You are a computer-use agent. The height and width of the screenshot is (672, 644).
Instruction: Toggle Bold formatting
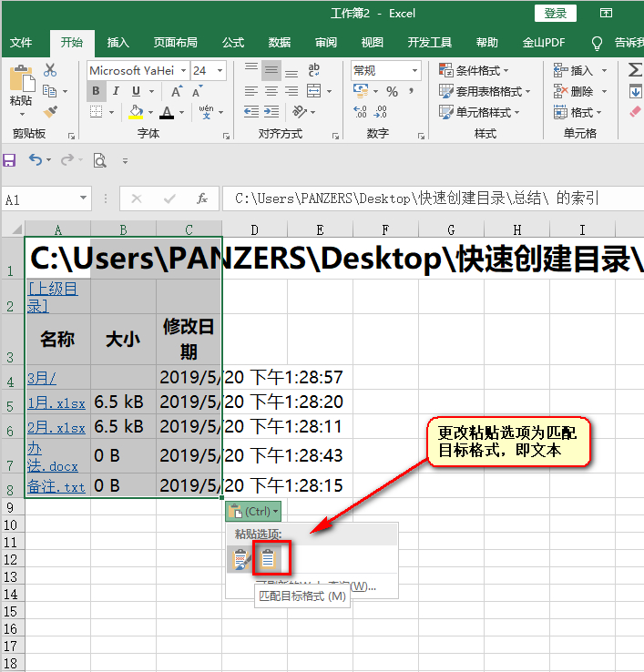coord(96,91)
